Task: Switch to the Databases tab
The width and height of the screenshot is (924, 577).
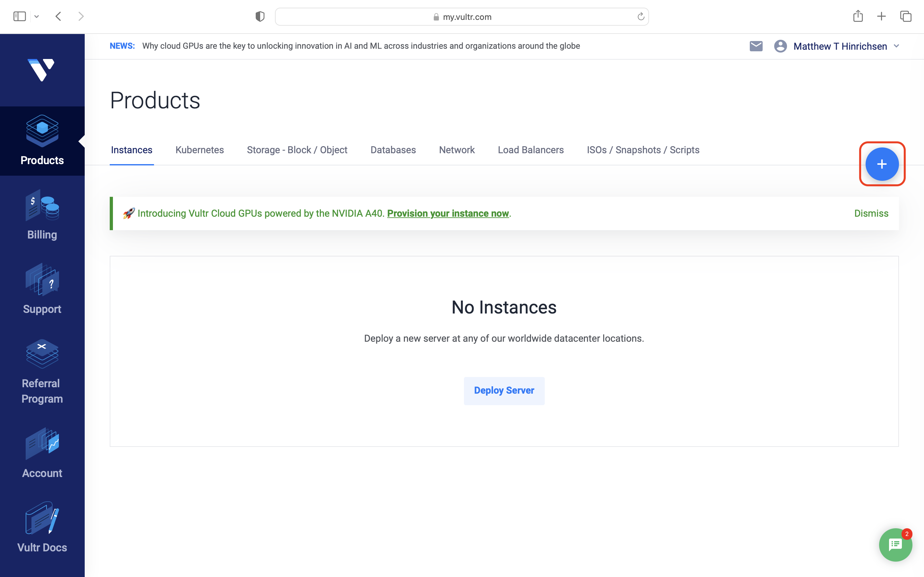Action: pos(393,150)
